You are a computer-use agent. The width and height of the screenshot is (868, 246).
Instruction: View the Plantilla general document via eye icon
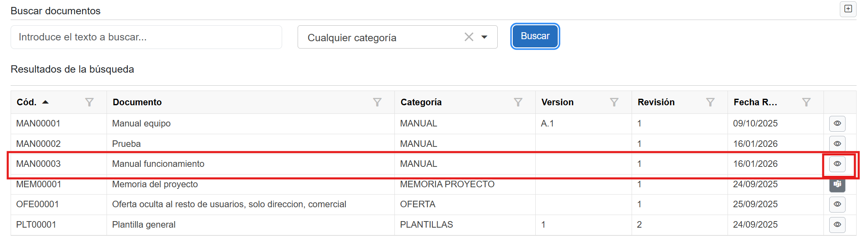click(x=837, y=225)
